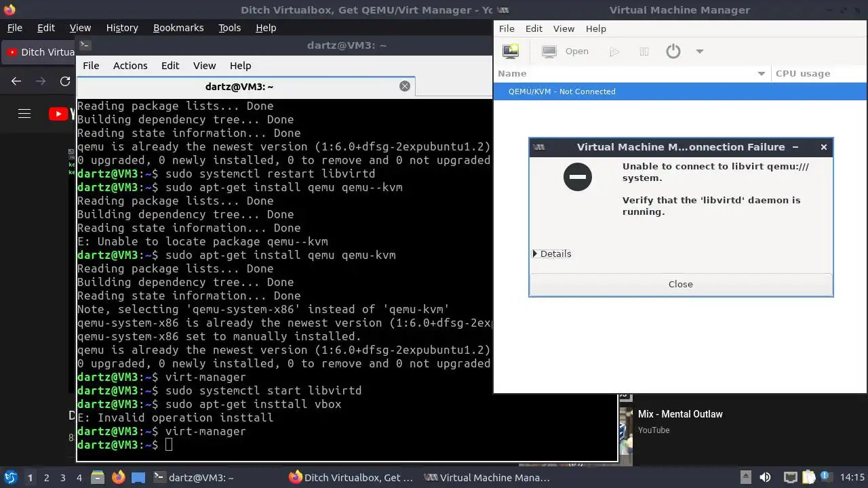Viewport: 868px width, 488px height.
Task: Open Firefox History menu
Action: pyautogui.click(x=122, y=28)
